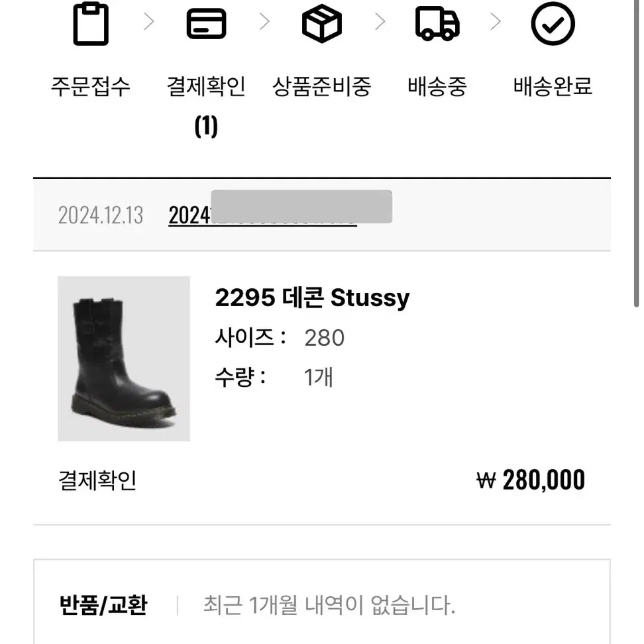Select the 상품준비중 status label
Viewport: 644px width, 644px height.
click(322, 87)
